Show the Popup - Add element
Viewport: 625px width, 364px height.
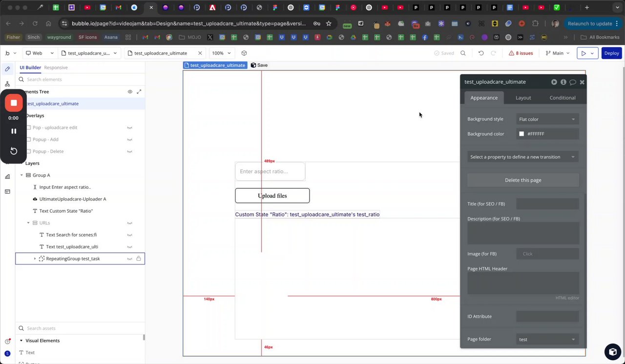coord(129,140)
